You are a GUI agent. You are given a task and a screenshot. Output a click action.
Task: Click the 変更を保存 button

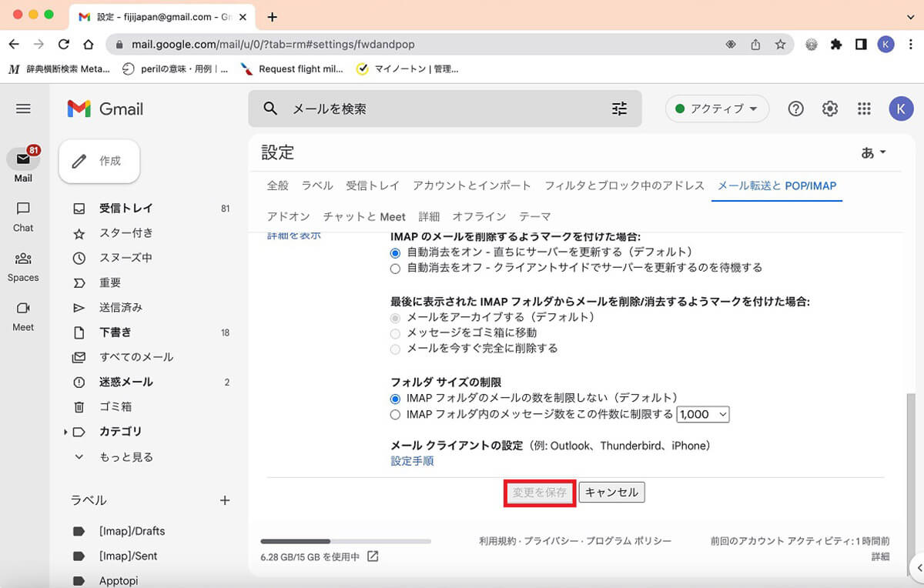point(540,493)
